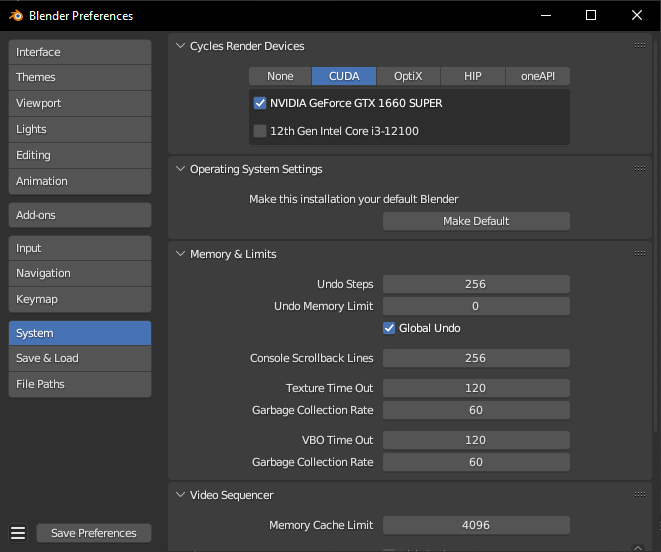Enable the NVIDIA GeForce GTX 1660 SUPER checkbox
The image size is (661, 552).
point(260,103)
